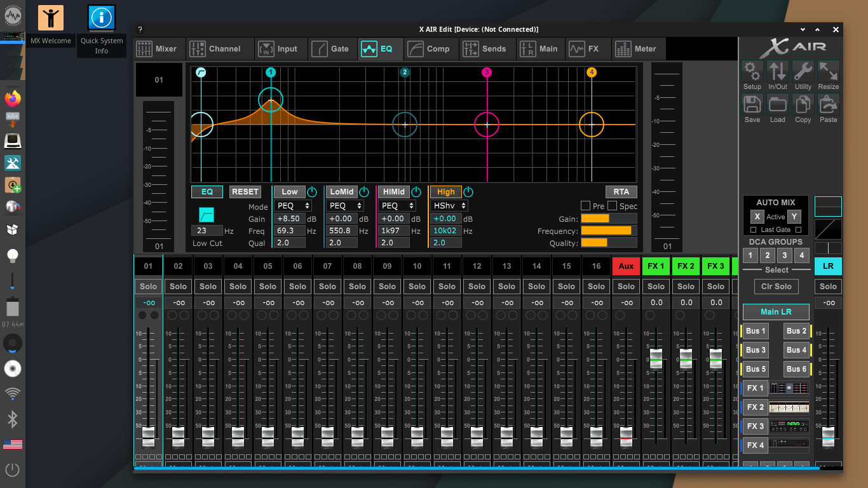This screenshot has height=488, width=868.
Task: Click the orange Frequency slider bar
Action: pyautogui.click(x=606, y=231)
